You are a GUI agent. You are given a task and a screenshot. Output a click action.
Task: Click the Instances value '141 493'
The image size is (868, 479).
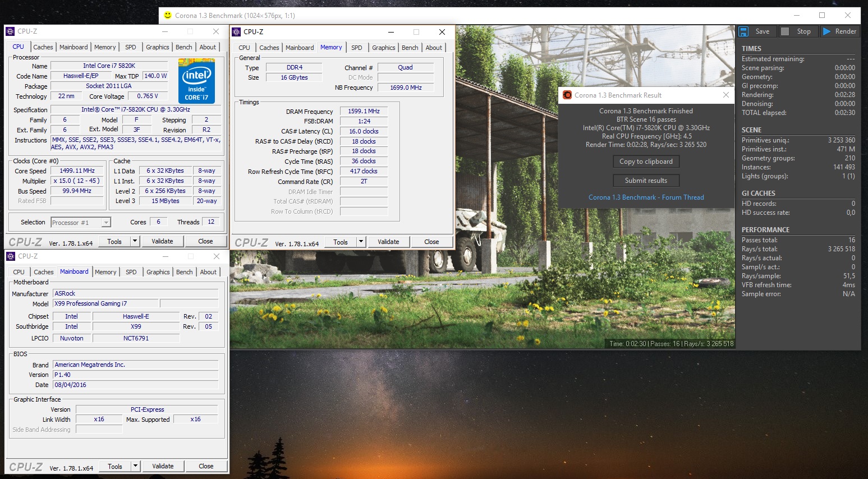click(x=844, y=167)
